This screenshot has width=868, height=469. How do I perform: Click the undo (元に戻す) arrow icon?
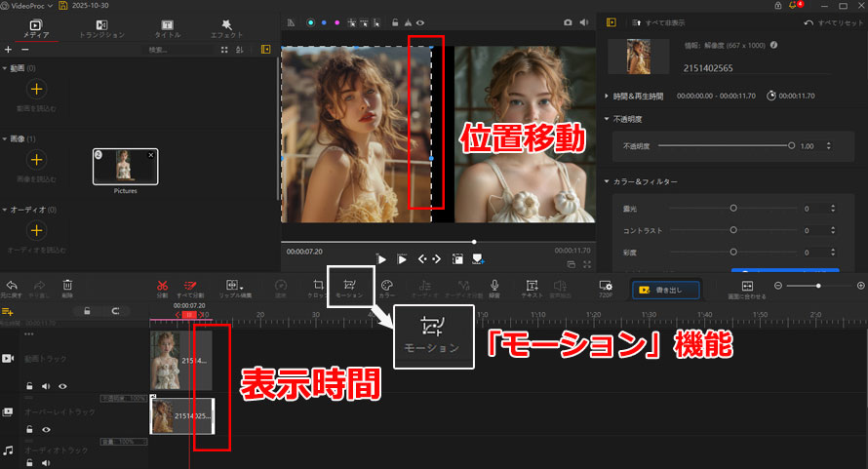click(12, 285)
